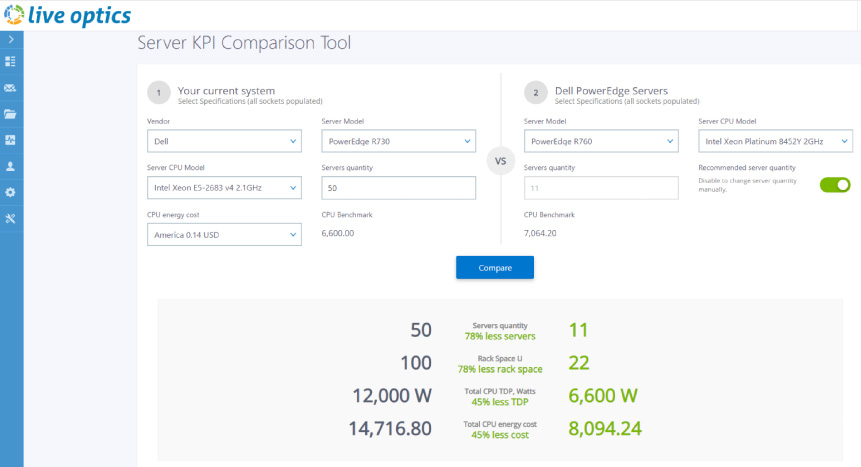The image size is (861, 467).
Task: Click the green rack space value 22
Action: tap(579, 363)
